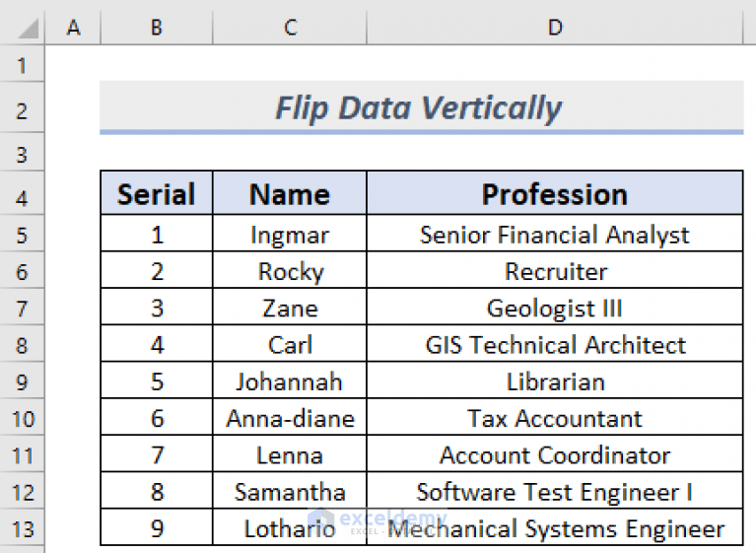This screenshot has height=553, width=756.
Task: Select the serial number 9 cell
Action: (x=156, y=528)
